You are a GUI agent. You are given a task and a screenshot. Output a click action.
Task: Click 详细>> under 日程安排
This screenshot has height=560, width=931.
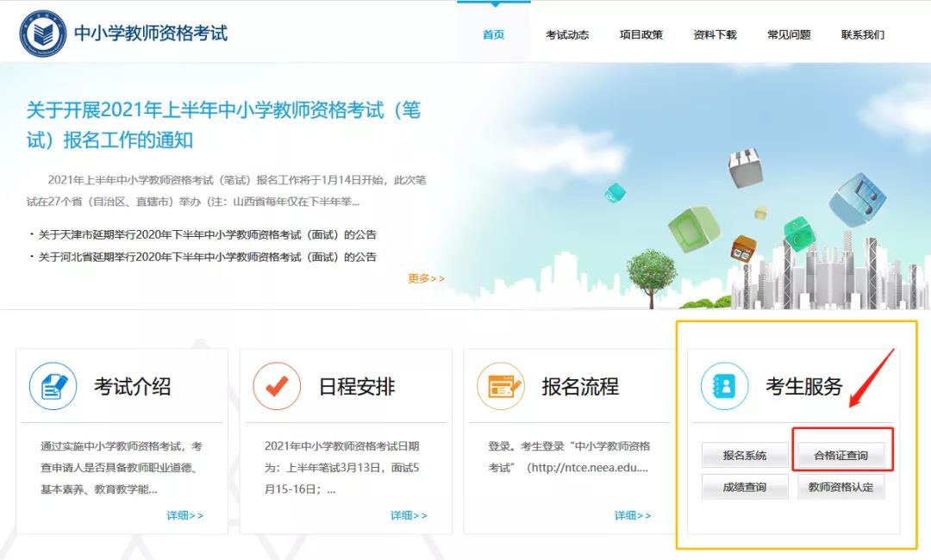[409, 515]
